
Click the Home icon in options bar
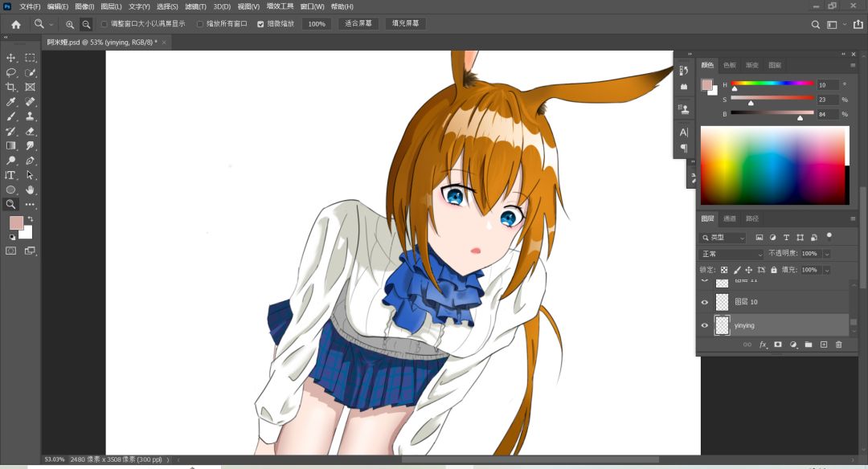point(16,24)
